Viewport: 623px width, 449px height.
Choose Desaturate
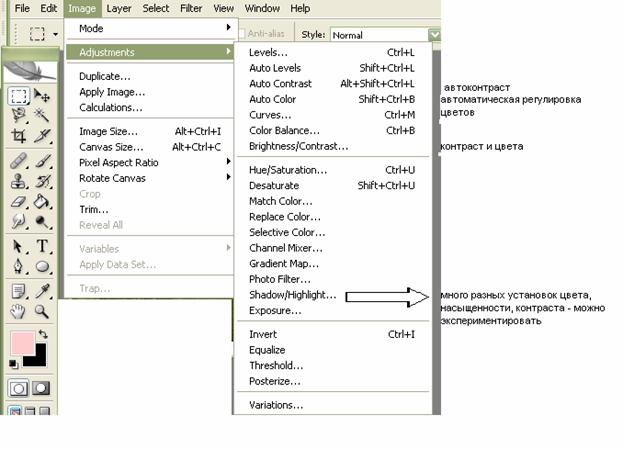click(332, 186)
